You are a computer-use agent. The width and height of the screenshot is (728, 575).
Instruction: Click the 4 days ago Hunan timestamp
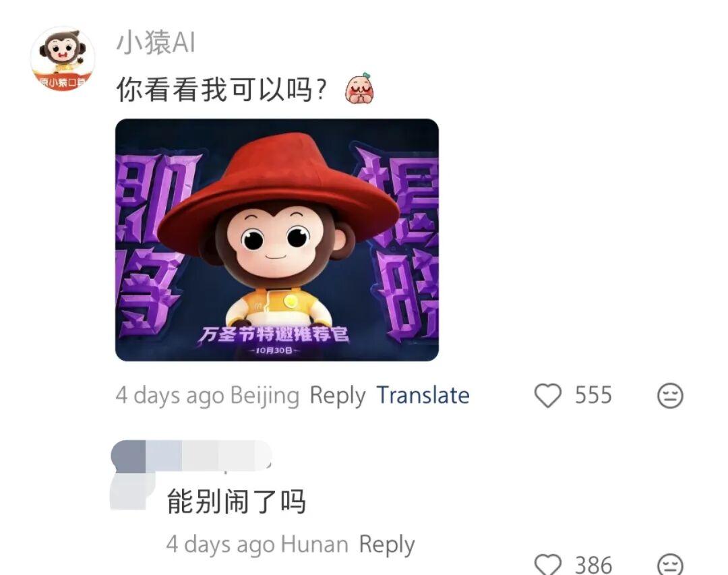257,545
